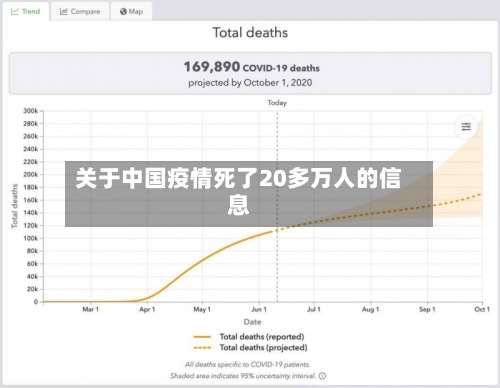
Task: Click the Oct 1 axis label
Action: point(482,309)
